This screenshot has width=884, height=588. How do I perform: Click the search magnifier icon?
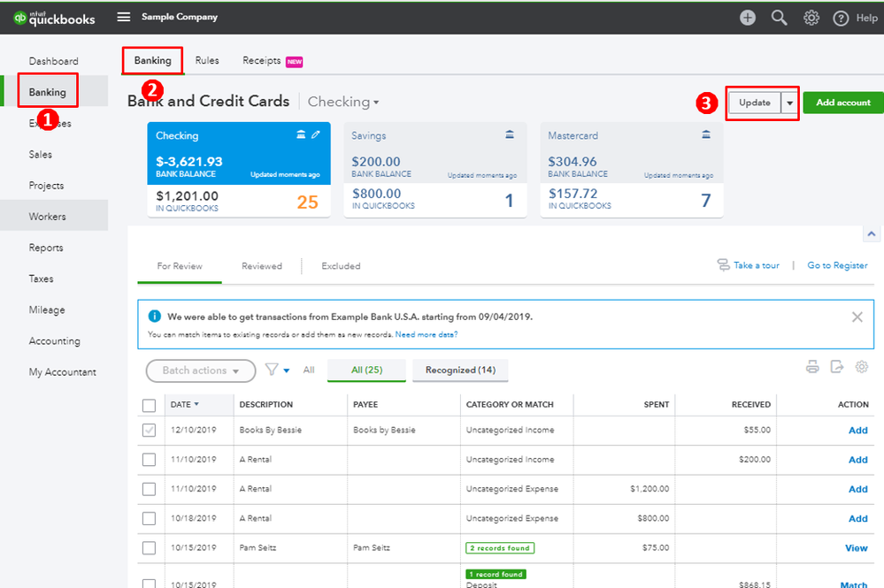tap(779, 18)
